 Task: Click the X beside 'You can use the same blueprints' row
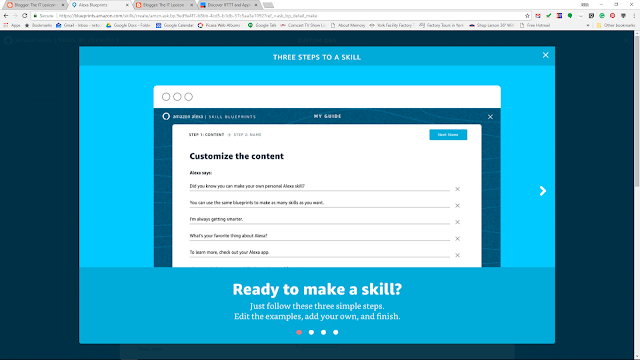(458, 205)
